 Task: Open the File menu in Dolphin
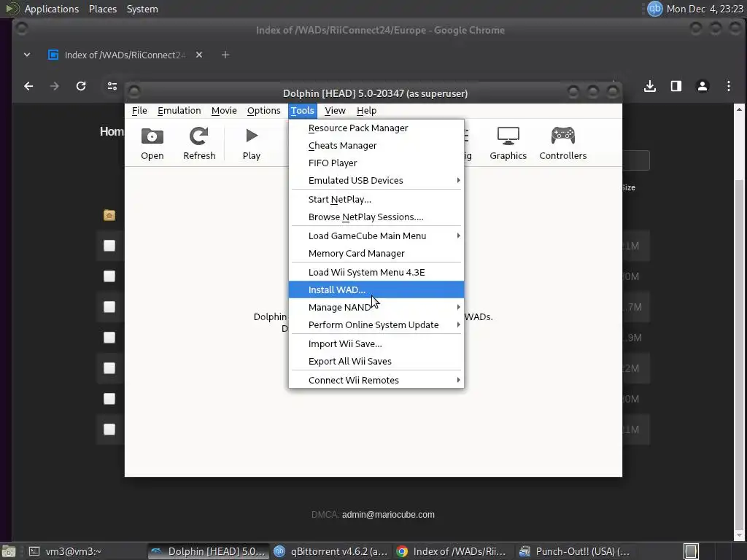click(x=139, y=111)
